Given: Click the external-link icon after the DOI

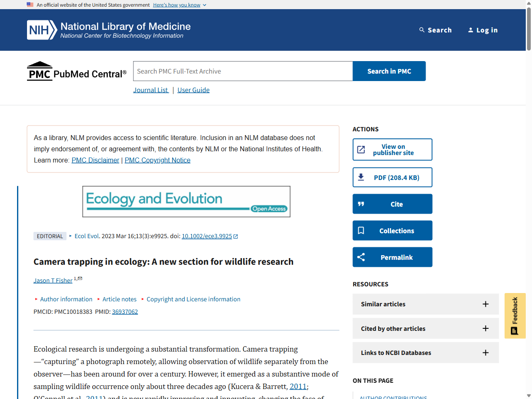Looking at the screenshot, I should pyautogui.click(x=235, y=236).
